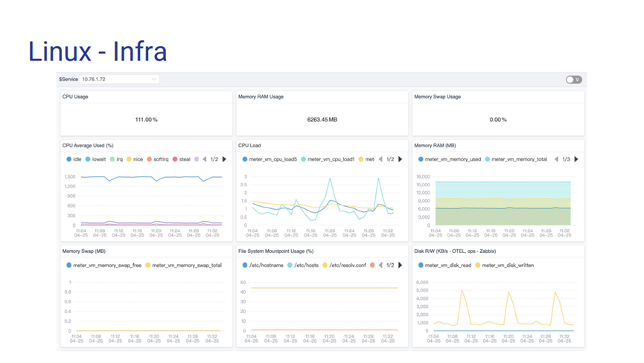This screenshot has height=363, width=644.
Task: Hide the meter_vm_cpu_load5 series
Action: click(270, 159)
